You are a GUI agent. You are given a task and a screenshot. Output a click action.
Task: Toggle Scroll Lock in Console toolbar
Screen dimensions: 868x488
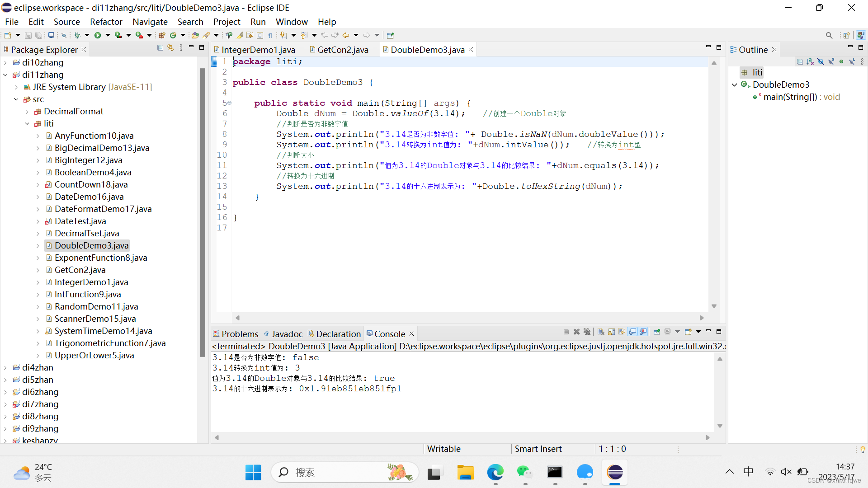[611, 332]
